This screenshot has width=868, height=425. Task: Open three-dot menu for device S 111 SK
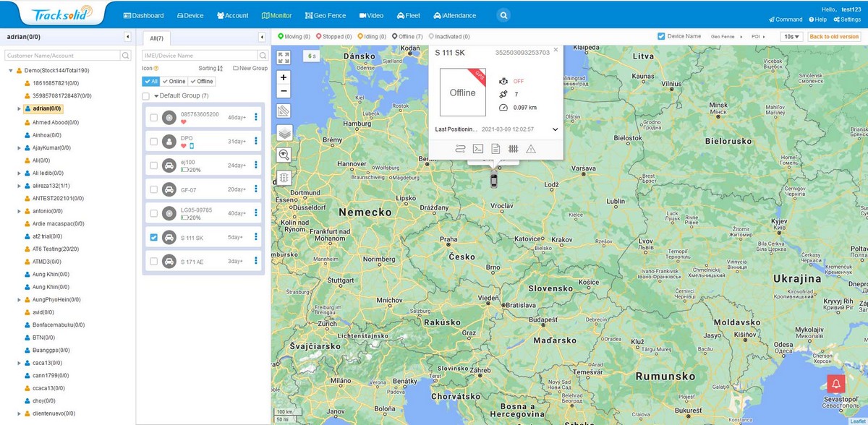click(x=256, y=237)
